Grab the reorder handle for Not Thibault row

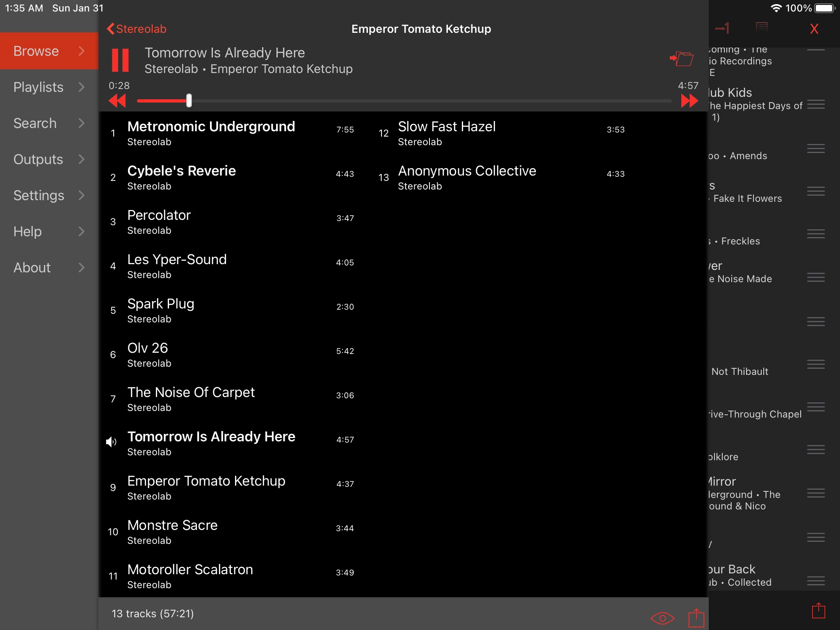point(816,364)
